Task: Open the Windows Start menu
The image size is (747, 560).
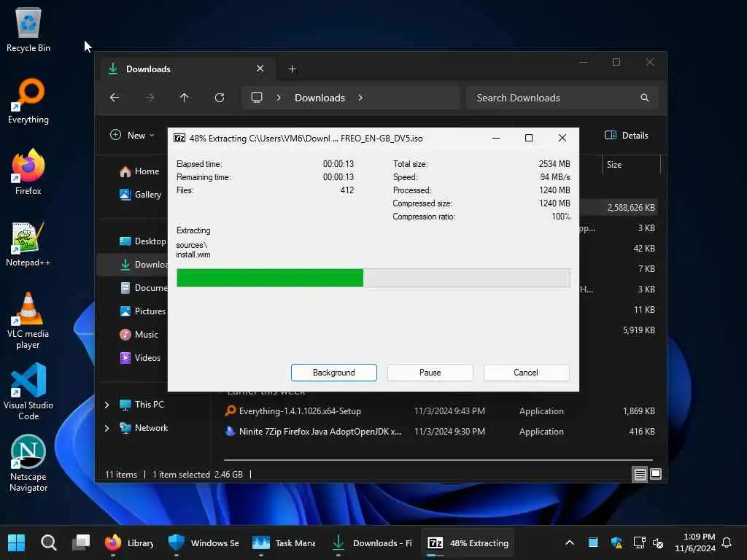Action: pos(16,542)
